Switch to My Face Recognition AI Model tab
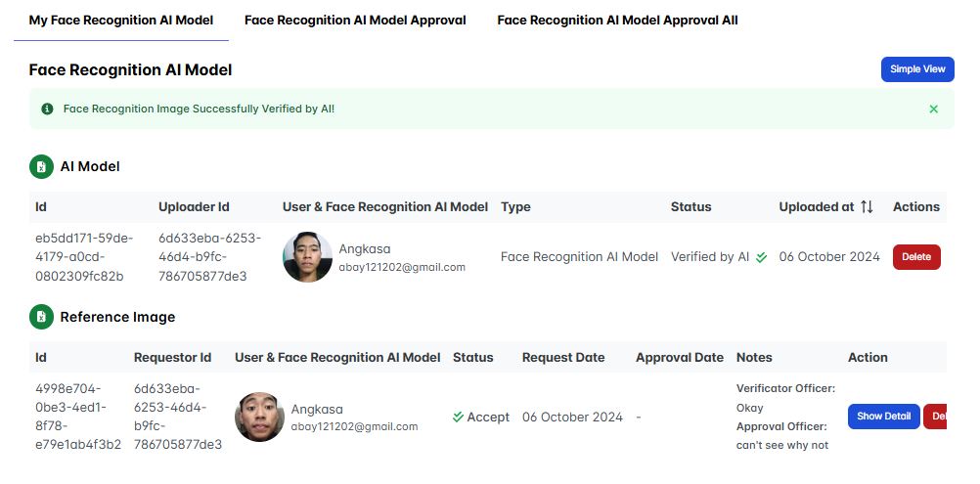The width and height of the screenshot is (980, 484). pos(121,20)
